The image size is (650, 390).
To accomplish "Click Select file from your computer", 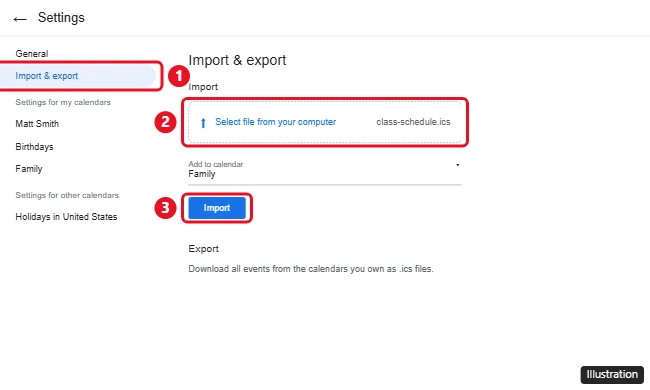I will 276,122.
